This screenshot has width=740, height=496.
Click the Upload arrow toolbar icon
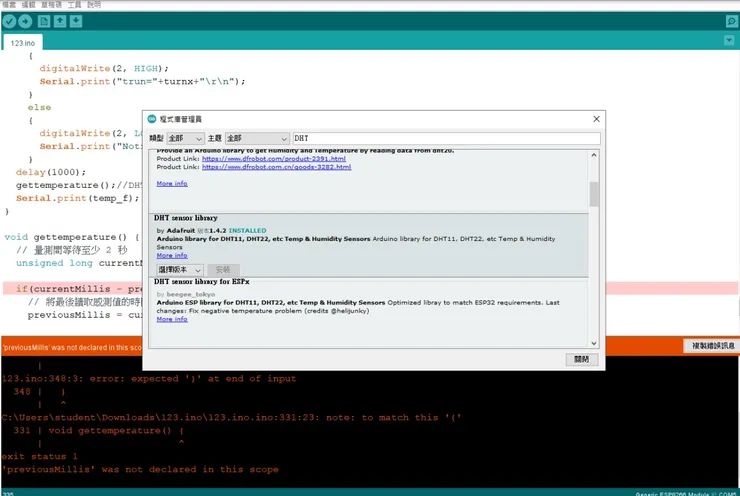[x=25, y=21]
